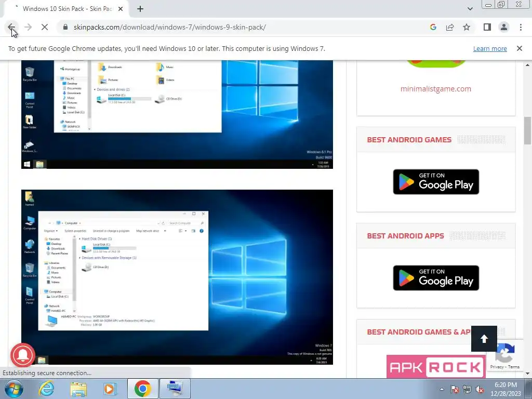Show hidden system tray icons
Image resolution: width=532 pixels, height=399 pixels.
pyautogui.click(x=442, y=389)
